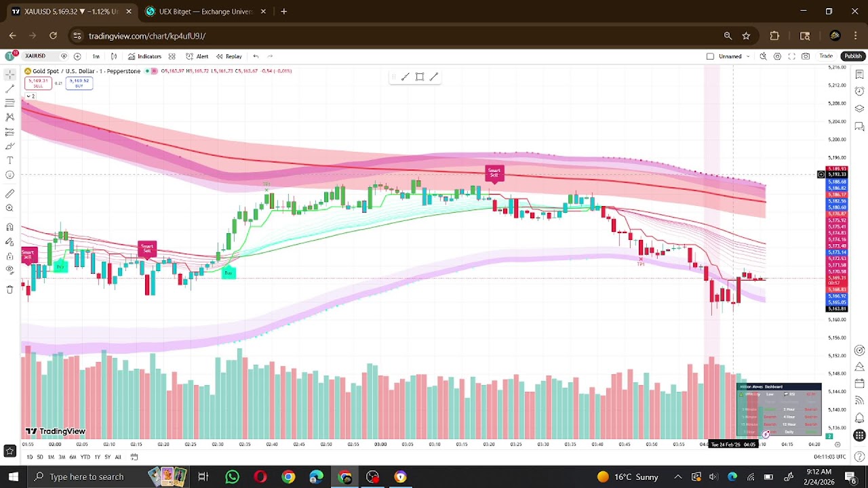Open the emoji icons tool
This screenshot has height=488, width=868.
[x=9, y=175]
